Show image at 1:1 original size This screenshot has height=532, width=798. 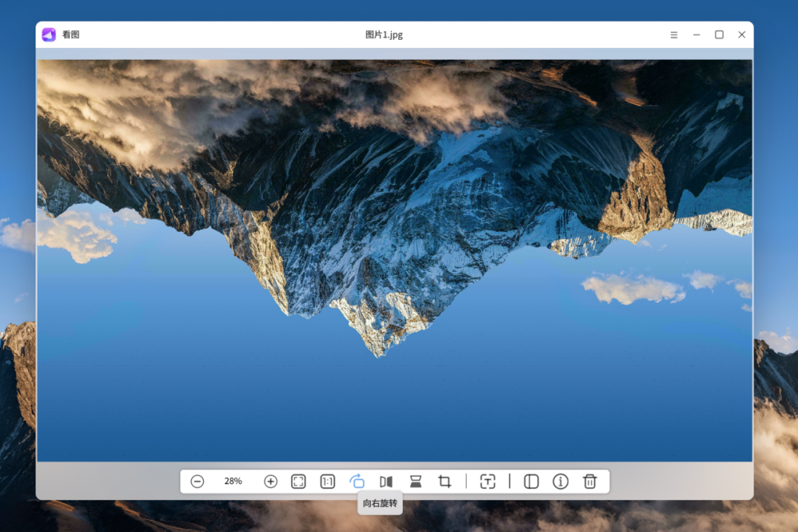pyautogui.click(x=328, y=481)
